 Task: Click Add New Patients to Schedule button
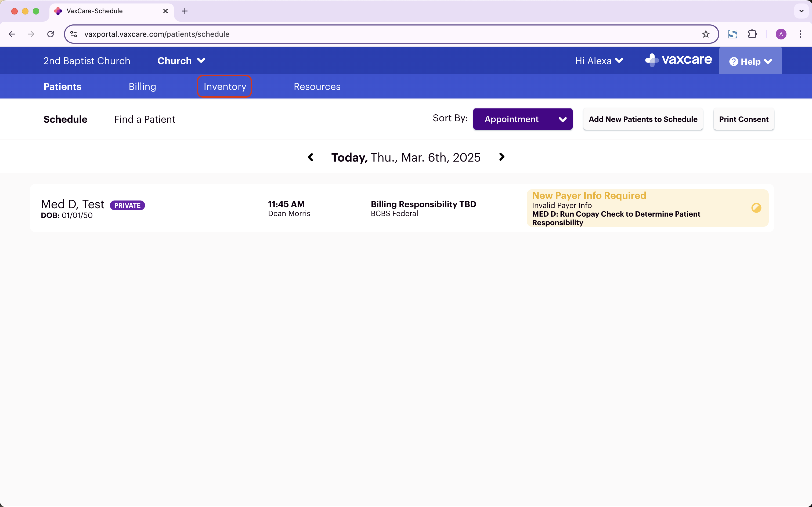point(643,119)
